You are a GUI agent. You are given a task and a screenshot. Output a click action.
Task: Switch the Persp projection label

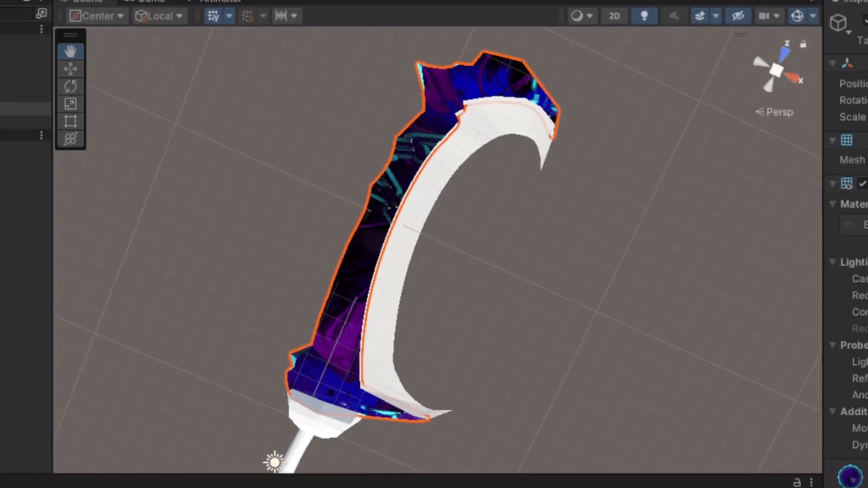775,112
